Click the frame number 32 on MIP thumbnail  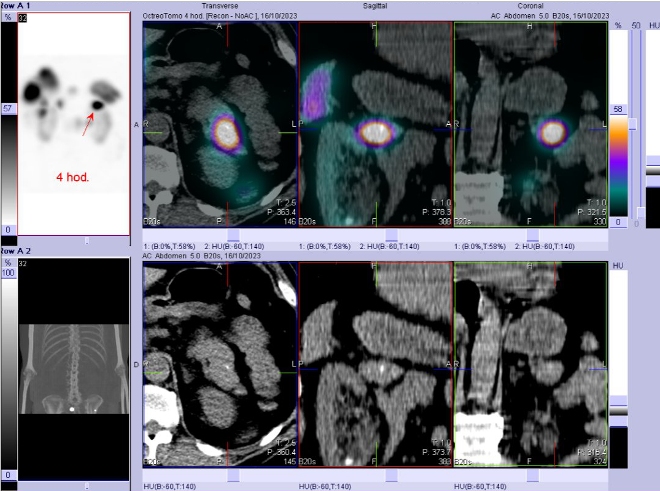pyautogui.click(x=22, y=18)
